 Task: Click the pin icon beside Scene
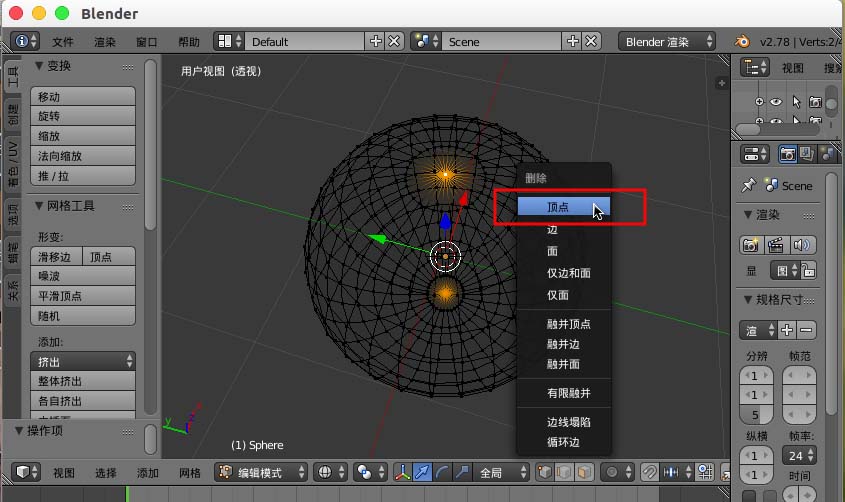pos(749,185)
